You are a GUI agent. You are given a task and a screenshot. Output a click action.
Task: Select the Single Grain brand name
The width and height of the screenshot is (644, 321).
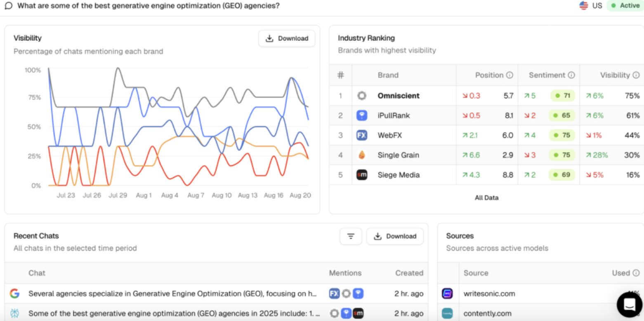pos(398,155)
